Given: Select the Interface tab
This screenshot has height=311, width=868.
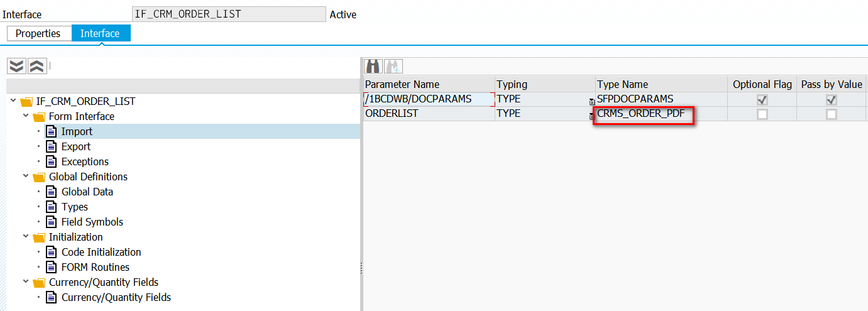Looking at the screenshot, I should pos(100,33).
